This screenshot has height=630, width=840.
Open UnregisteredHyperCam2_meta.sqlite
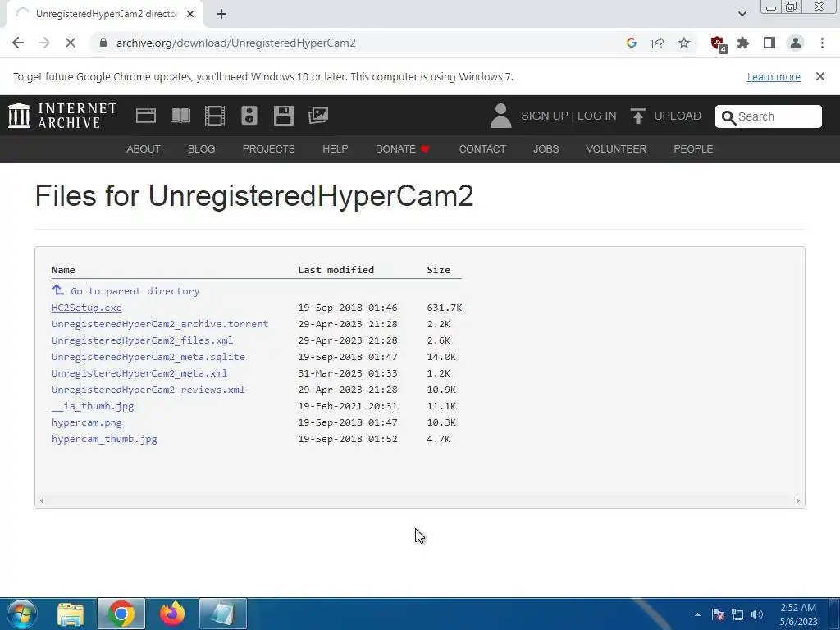click(148, 357)
